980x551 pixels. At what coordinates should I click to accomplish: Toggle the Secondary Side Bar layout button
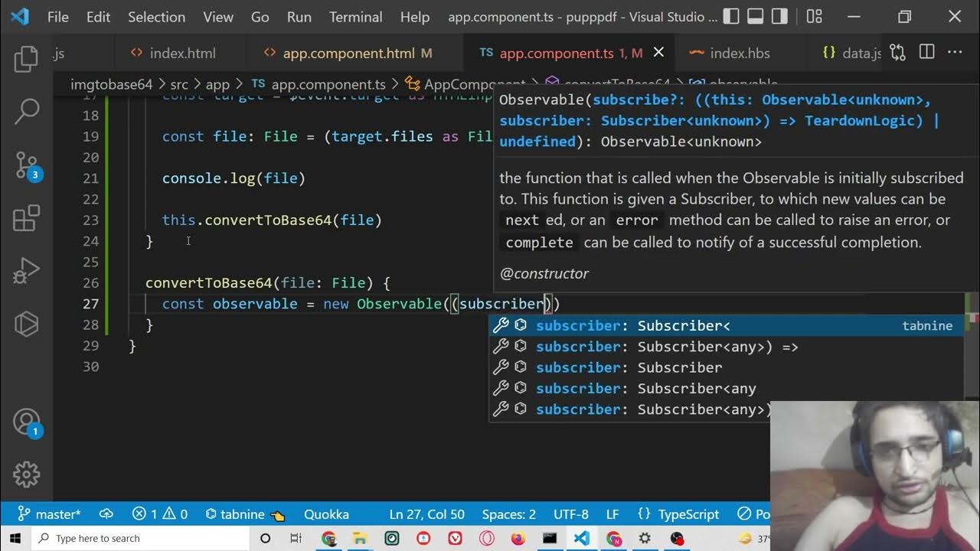779,16
